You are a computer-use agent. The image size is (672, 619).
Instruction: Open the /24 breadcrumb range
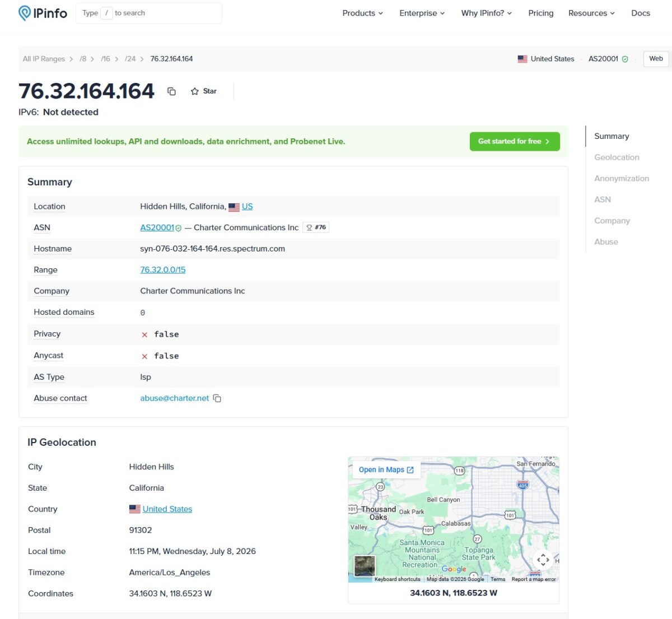(x=130, y=59)
